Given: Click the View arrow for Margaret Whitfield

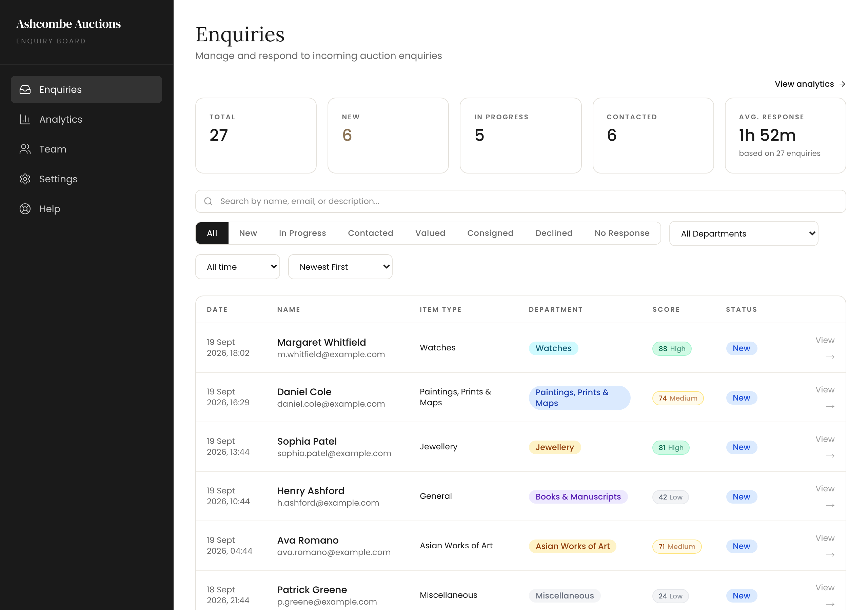Looking at the screenshot, I should 830,357.
